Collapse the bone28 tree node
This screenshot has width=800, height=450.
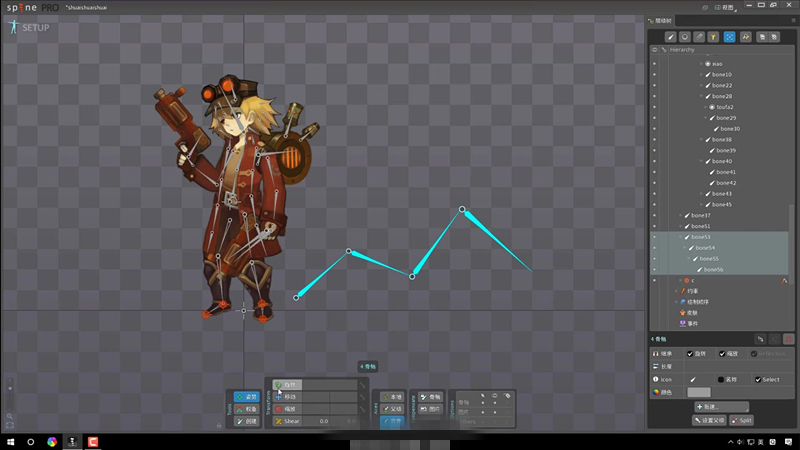(x=702, y=96)
